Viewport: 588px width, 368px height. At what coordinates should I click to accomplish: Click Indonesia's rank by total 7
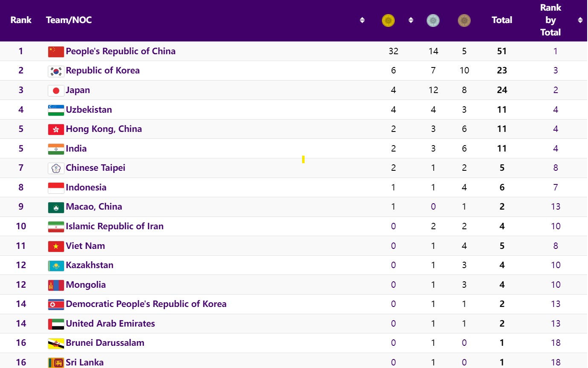[556, 187]
